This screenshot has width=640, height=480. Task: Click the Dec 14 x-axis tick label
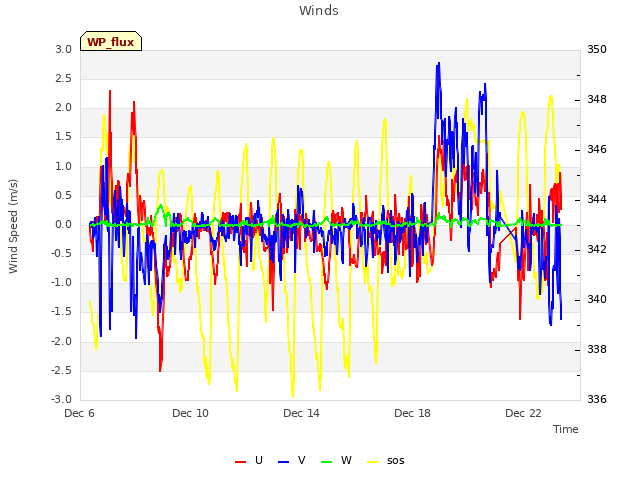301,413
